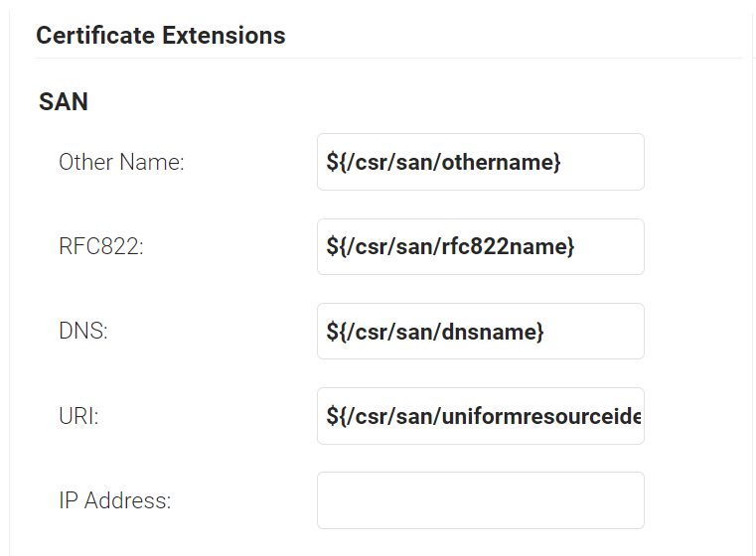The image size is (756, 556).
Task: Click the Certificate Extensions heading
Action: [x=161, y=36]
